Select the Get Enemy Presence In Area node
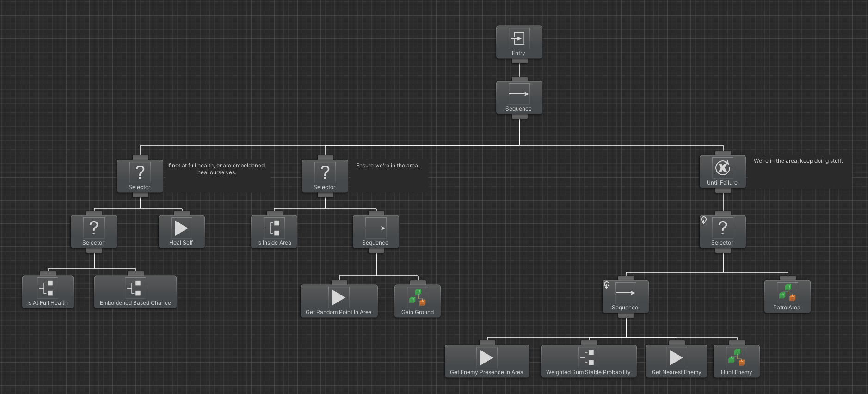This screenshot has height=394, width=868. click(x=486, y=362)
